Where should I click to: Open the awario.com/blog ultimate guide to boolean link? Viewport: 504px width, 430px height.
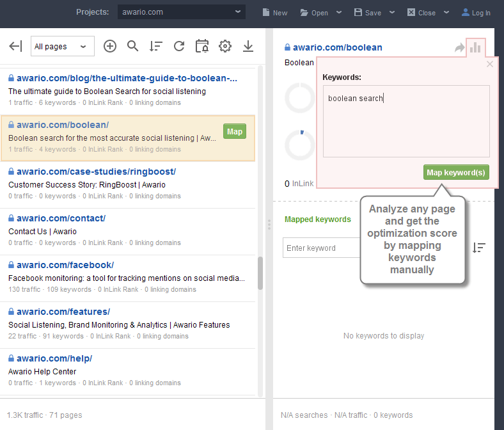[x=127, y=78]
